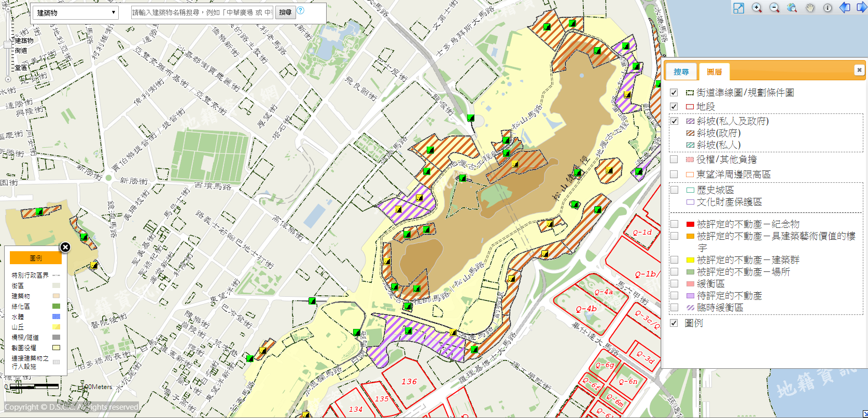
Task: Uncheck the 地段 layer checkbox
Action: pyautogui.click(x=674, y=107)
